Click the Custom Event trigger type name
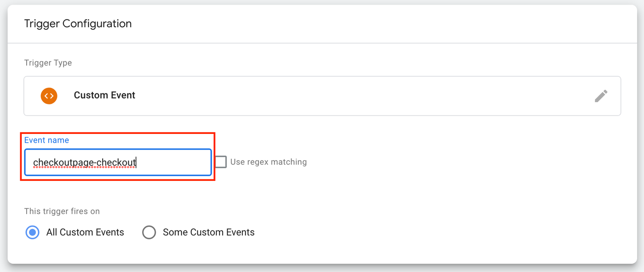The image size is (644, 272). click(104, 95)
